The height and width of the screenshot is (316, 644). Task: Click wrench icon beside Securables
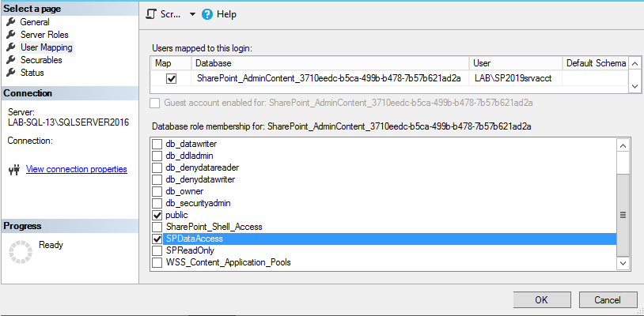pos(11,60)
